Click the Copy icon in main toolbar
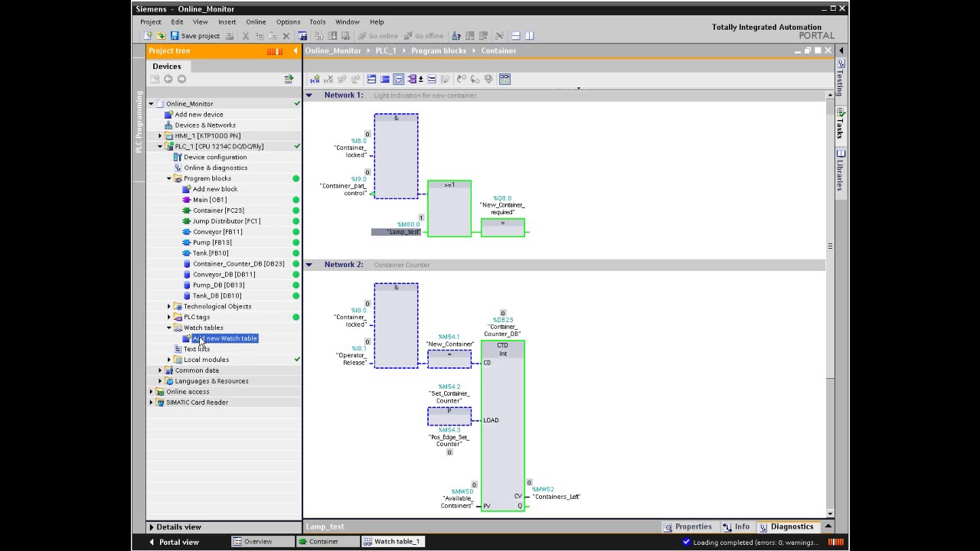This screenshot has width=980, height=551. point(260,36)
